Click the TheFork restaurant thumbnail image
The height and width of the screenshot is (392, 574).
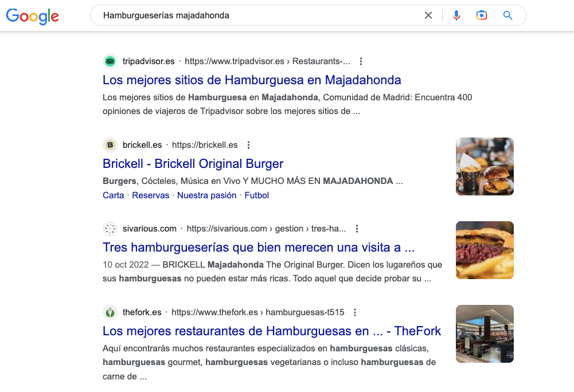[x=485, y=334]
